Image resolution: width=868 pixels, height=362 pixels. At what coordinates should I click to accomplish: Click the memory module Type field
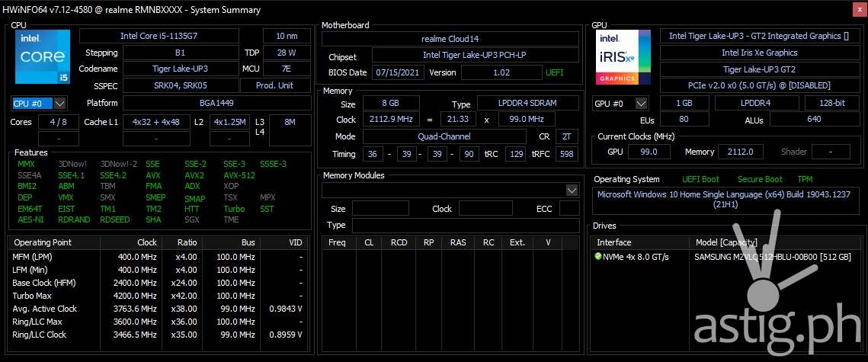pos(466,226)
